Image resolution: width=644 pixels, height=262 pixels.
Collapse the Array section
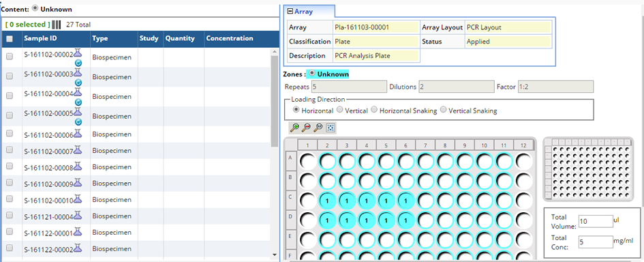tap(290, 12)
